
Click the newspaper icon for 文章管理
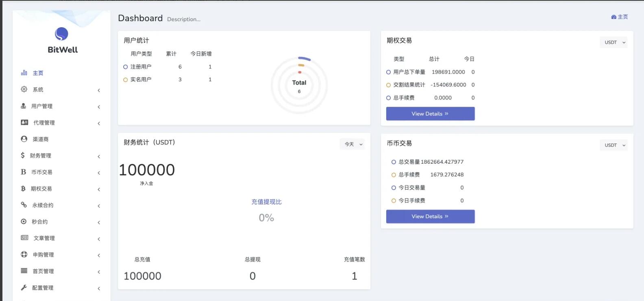coord(24,238)
